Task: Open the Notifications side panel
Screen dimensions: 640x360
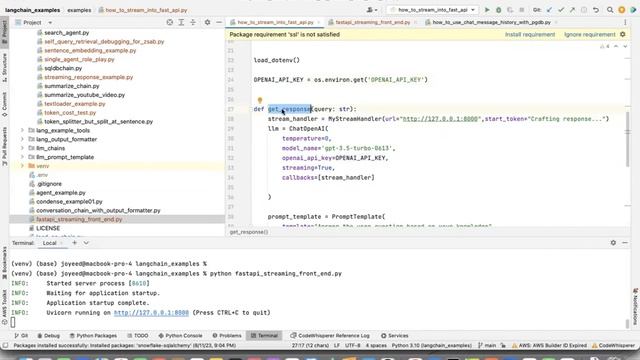Action: [x=636, y=307]
